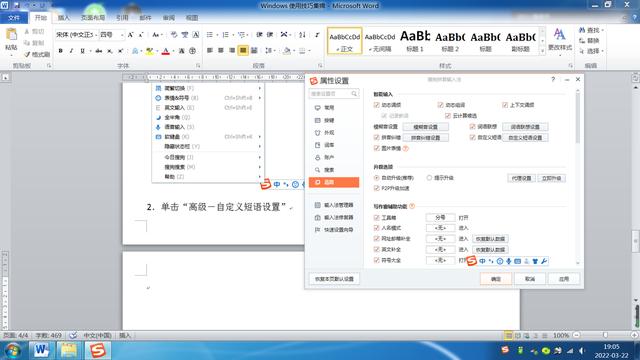Click the wrench toolbox icon on Sogou toolbar

coord(544,261)
